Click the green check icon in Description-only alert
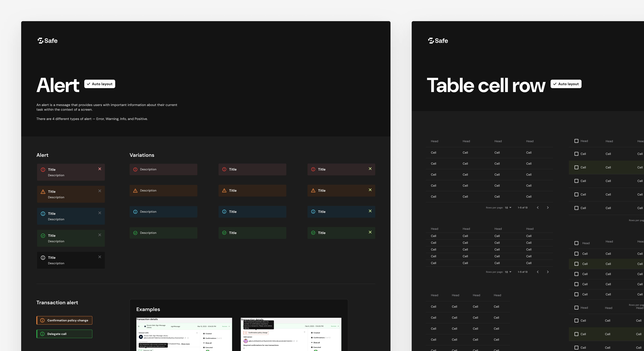 point(135,233)
